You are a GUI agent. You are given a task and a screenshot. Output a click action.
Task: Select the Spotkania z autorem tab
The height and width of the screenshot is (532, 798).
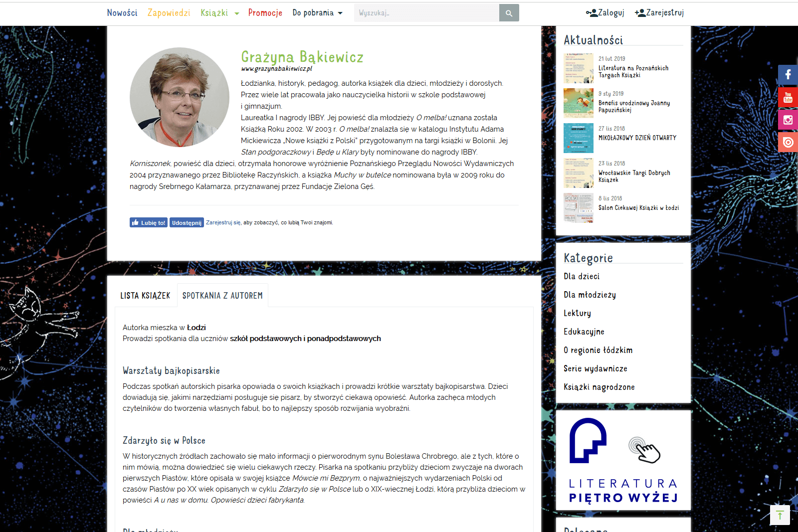(x=222, y=296)
